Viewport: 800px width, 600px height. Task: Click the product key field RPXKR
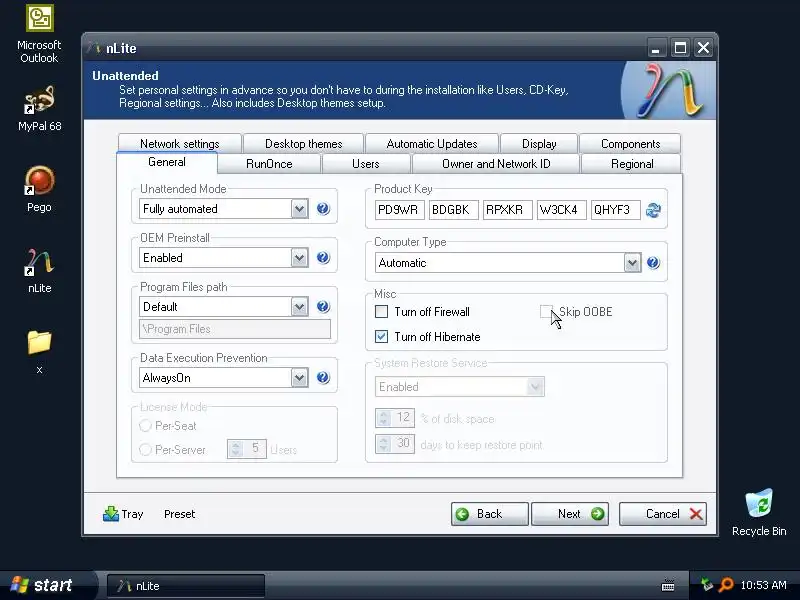[x=508, y=210]
